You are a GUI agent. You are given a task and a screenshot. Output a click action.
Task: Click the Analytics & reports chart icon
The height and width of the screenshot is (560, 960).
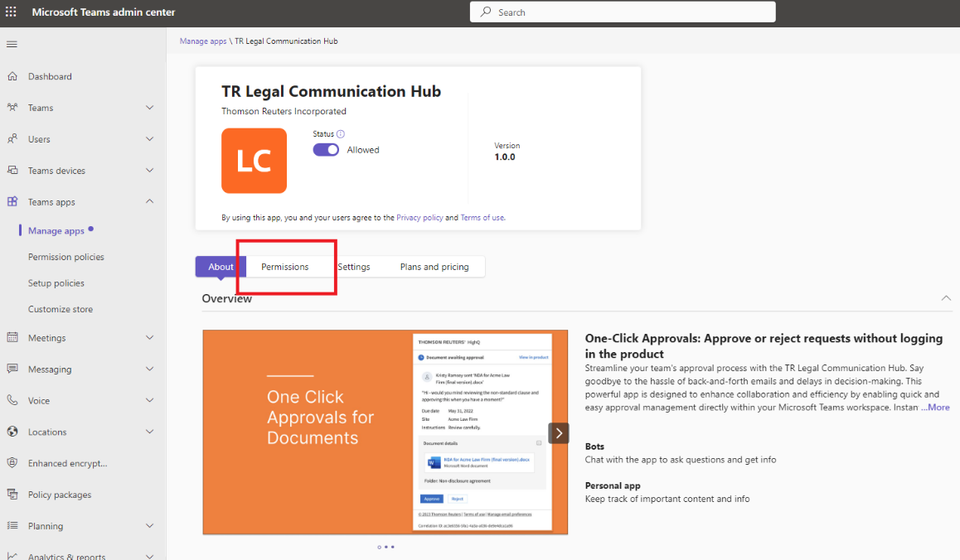(x=12, y=556)
